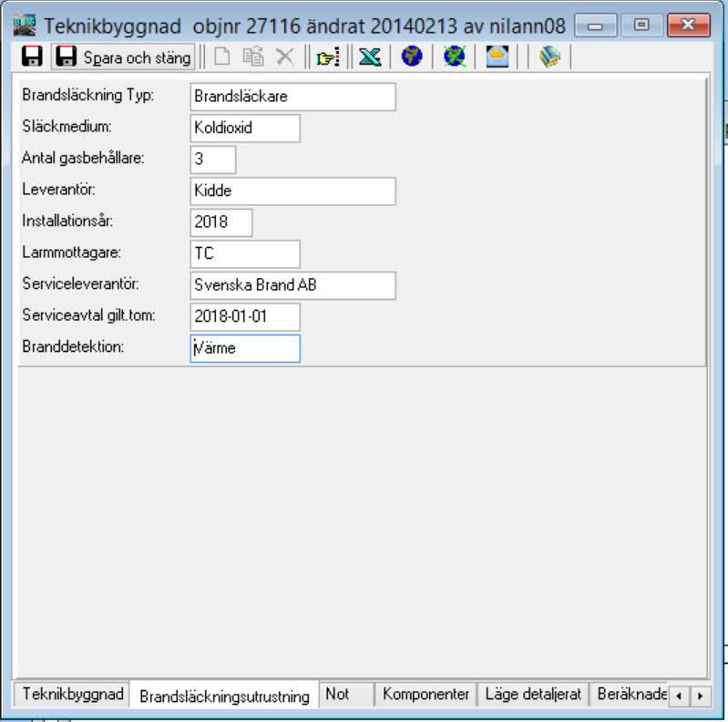This screenshot has width=728, height=722.
Task: Click the delete X toolbar icon
Action: 284,57
